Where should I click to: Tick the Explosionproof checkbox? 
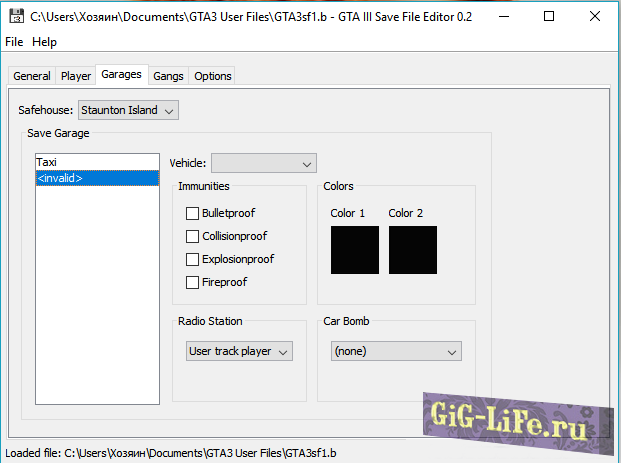(192, 259)
